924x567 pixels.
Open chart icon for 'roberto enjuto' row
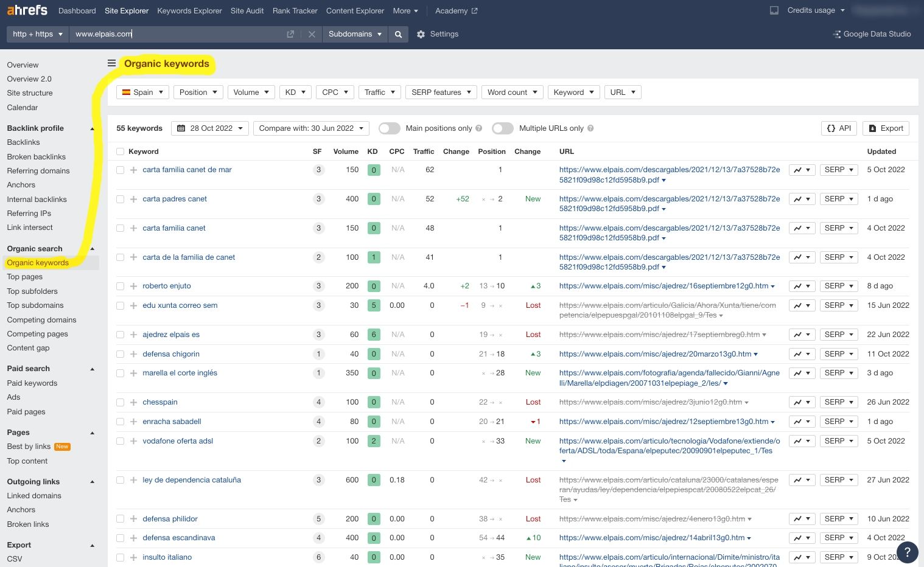coord(802,287)
